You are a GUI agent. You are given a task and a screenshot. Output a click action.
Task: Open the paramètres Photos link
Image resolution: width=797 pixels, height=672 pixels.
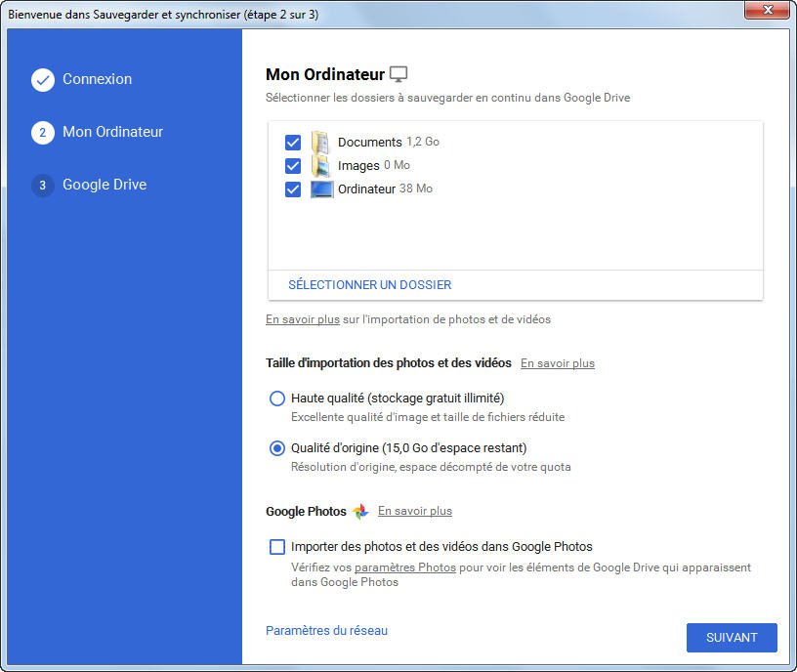click(x=405, y=567)
